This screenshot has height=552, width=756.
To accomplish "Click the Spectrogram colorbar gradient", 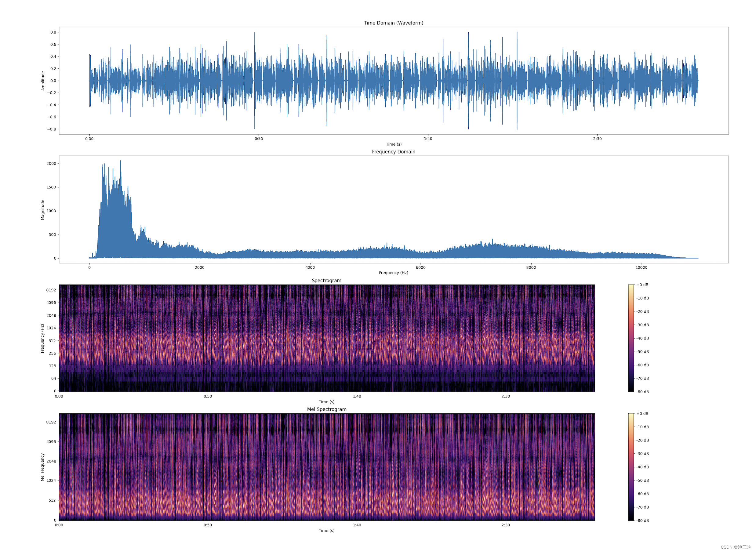I will [631, 338].
